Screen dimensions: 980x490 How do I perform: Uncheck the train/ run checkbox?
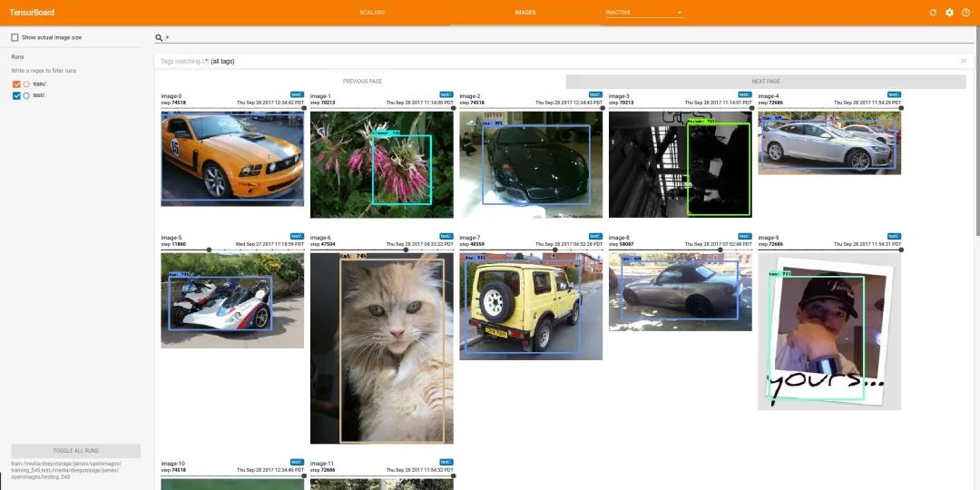click(17, 84)
